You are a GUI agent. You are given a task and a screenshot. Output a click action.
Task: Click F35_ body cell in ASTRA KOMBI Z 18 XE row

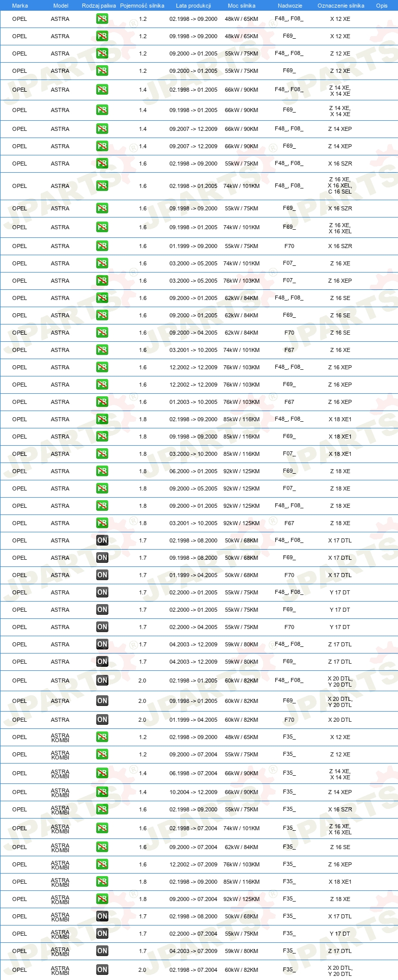(x=289, y=899)
